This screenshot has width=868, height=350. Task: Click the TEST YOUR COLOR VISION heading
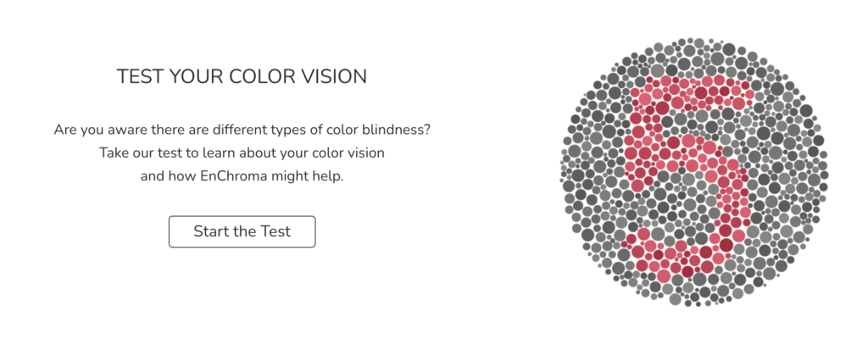(x=242, y=77)
